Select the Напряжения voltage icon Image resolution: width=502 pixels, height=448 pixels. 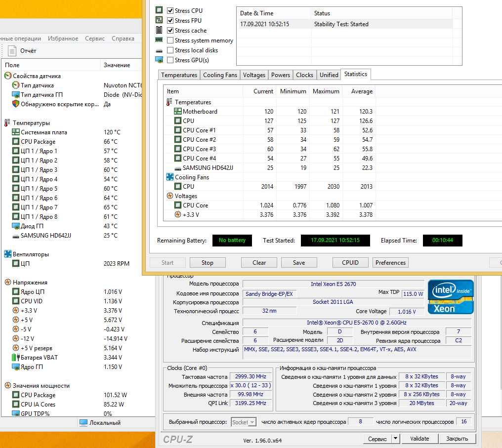(x=8, y=282)
